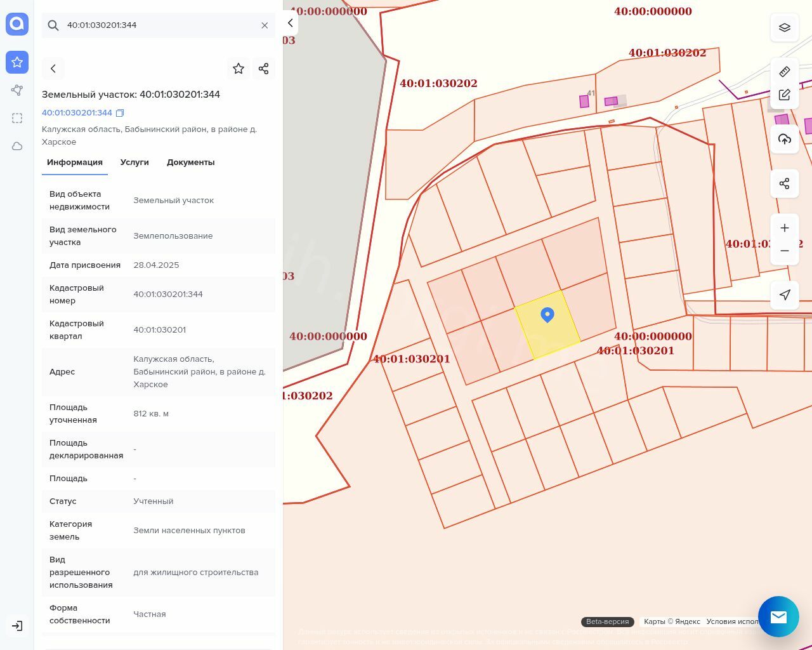Clear the search field text

tap(265, 25)
